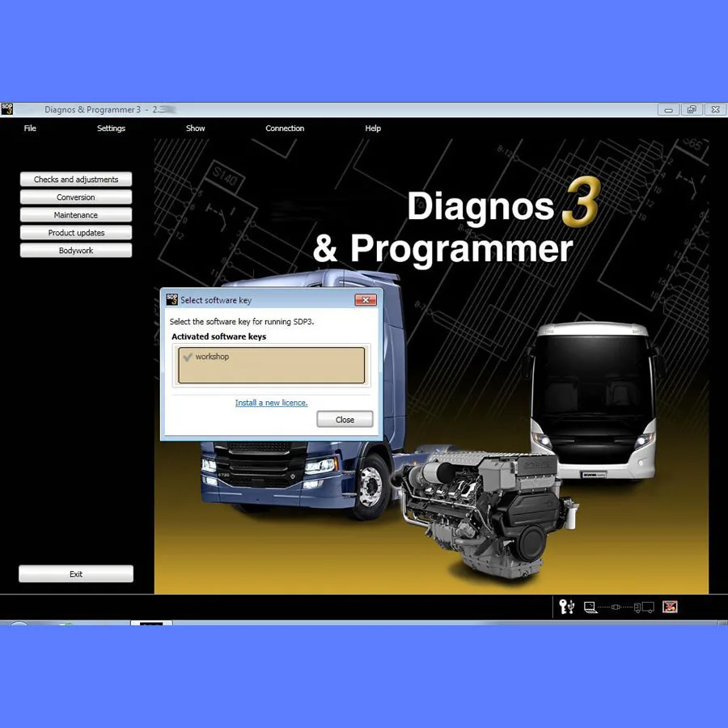Close the Select software key dialog with X
Screen dimensions: 728x728
coord(366,300)
